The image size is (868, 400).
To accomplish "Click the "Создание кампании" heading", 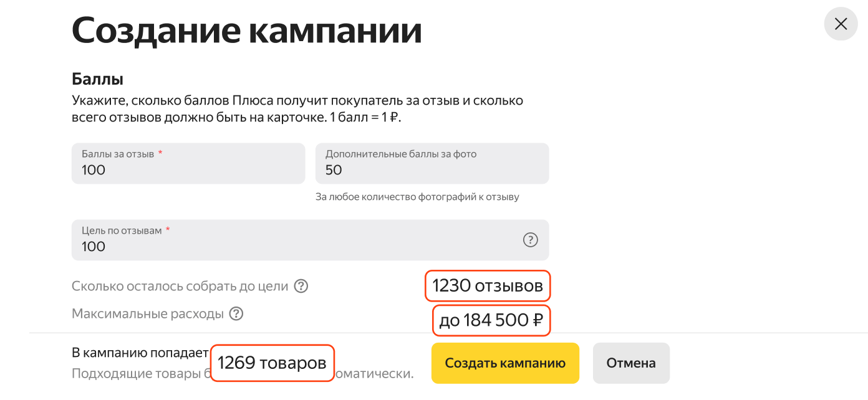I will tap(247, 31).
